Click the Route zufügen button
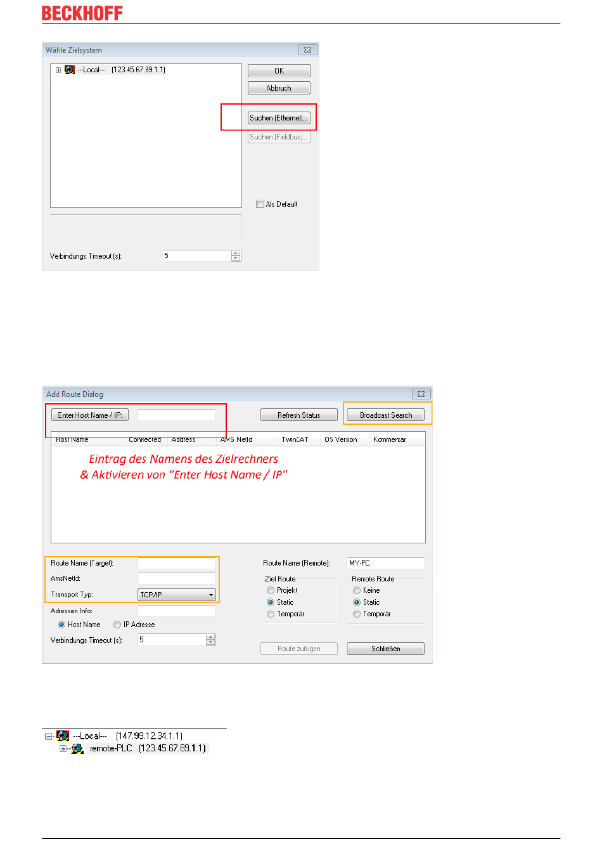The image size is (602, 868). [x=299, y=649]
